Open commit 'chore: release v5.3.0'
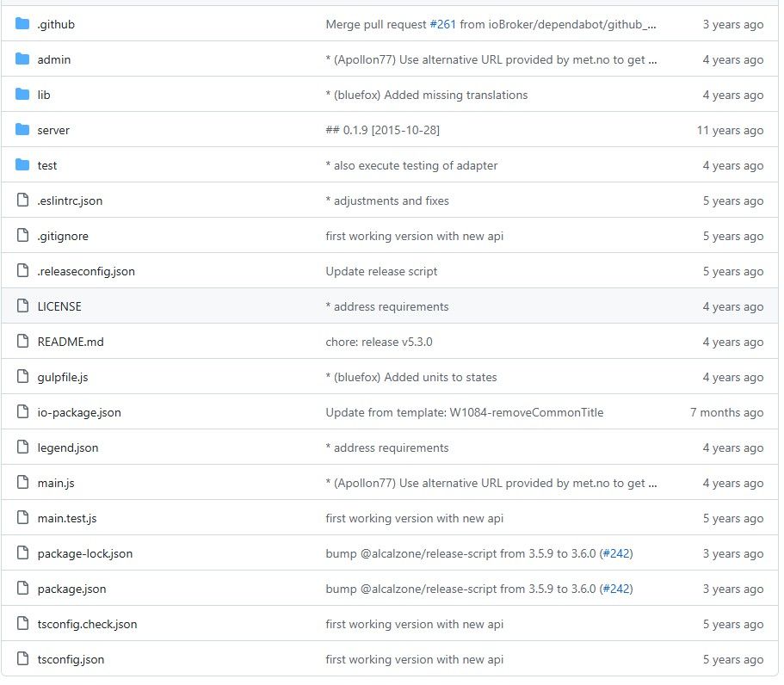Viewport: 784px width, 685px height. click(379, 342)
